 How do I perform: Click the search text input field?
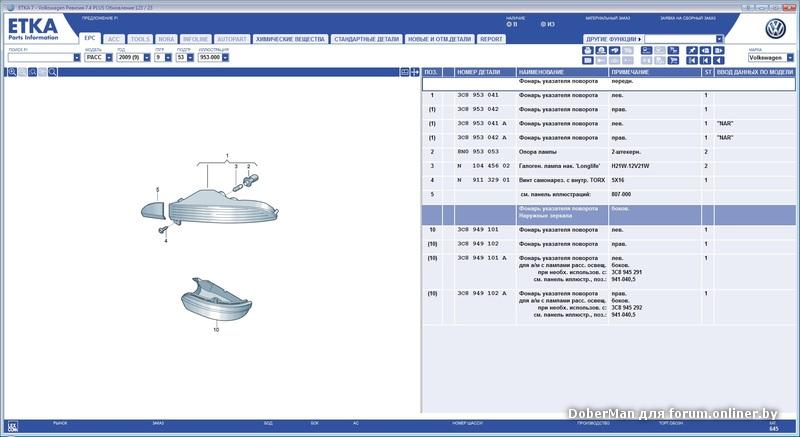40,58
